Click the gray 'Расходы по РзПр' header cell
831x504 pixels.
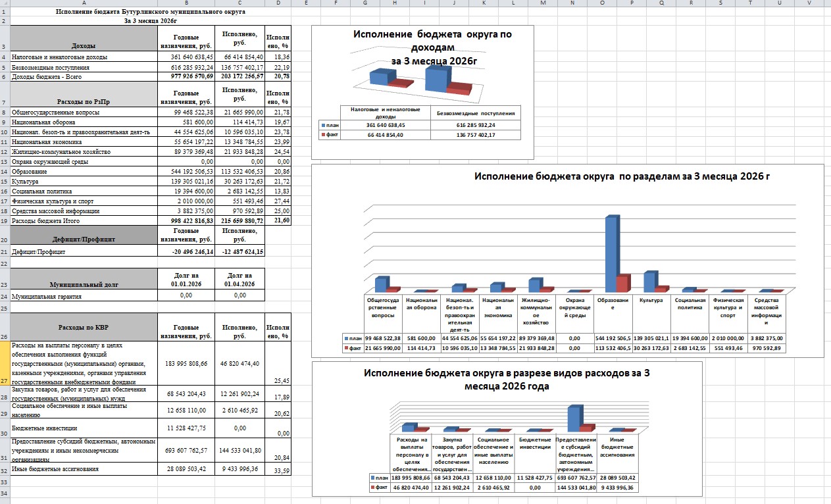point(84,95)
